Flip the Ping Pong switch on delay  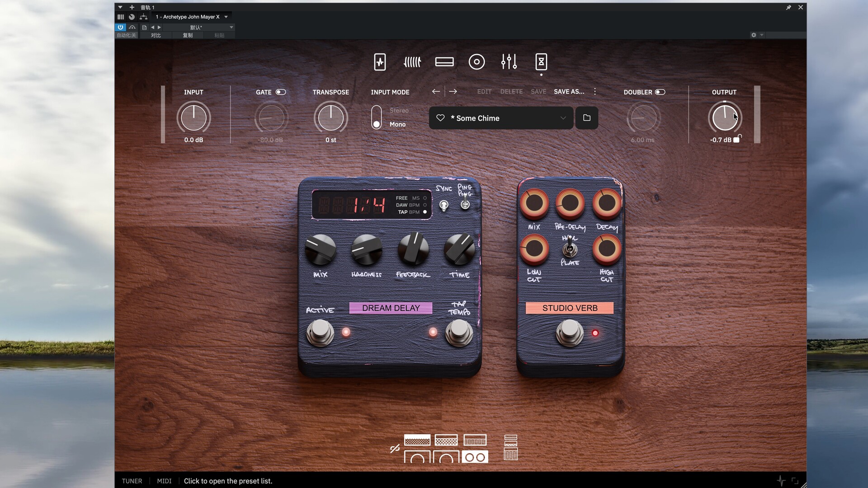(465, 204)
